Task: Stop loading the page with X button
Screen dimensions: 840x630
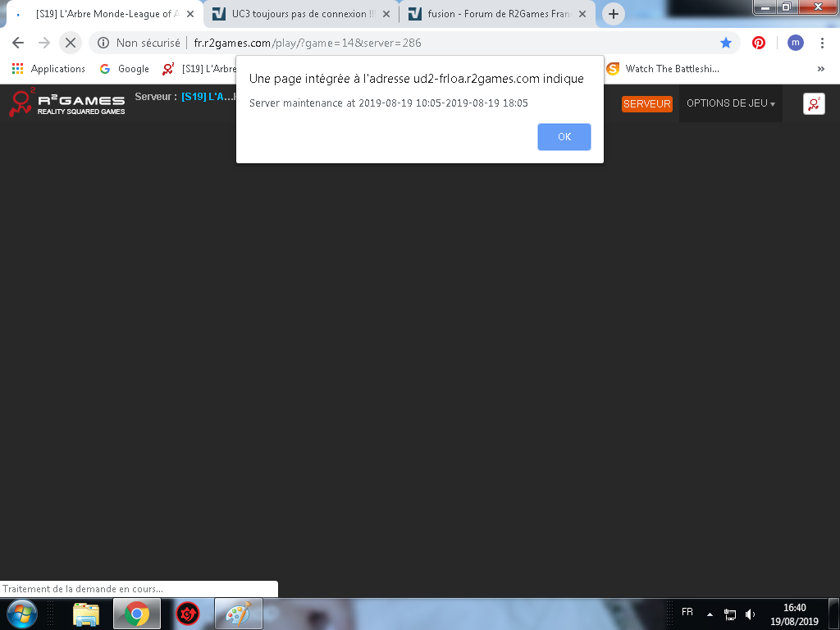Action: coord(70,43)
